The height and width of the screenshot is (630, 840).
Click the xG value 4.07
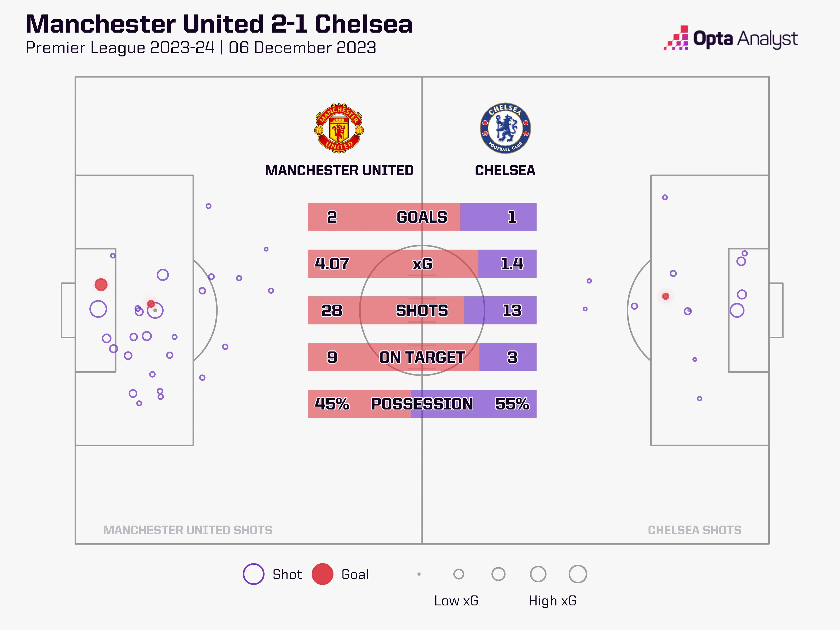pyautogui.click(x=332, y=264)
